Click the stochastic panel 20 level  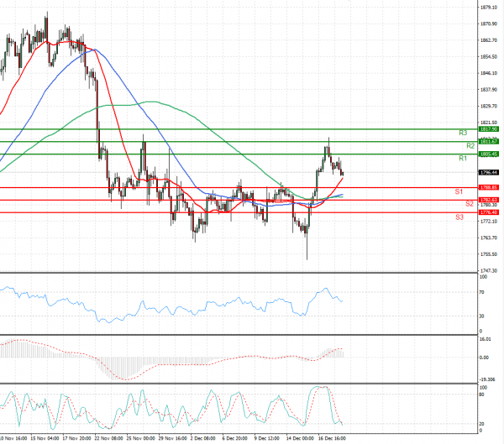481,424
